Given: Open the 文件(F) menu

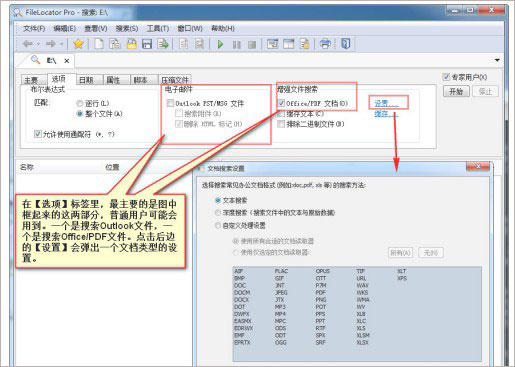Looking at the screenshot, I should pyautogui.click(x=34, y=28).
